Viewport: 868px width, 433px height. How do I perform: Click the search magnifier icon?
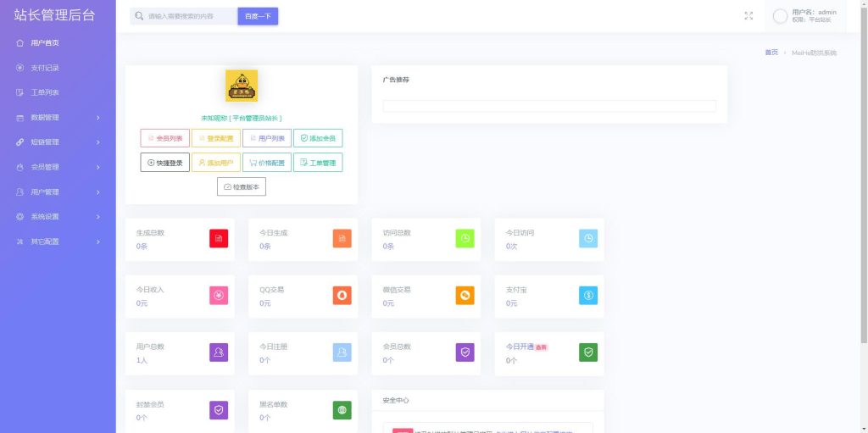tap(140, 16)
